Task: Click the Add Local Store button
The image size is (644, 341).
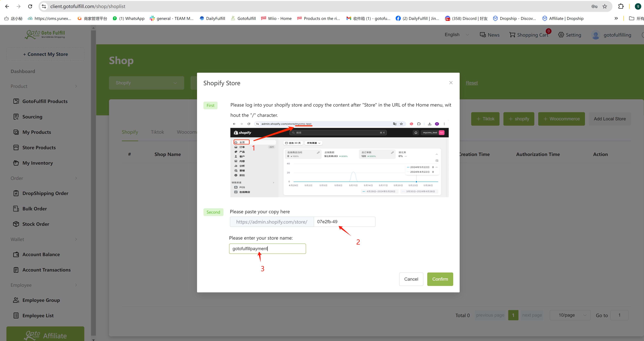Action: click(x=610, y=119)
